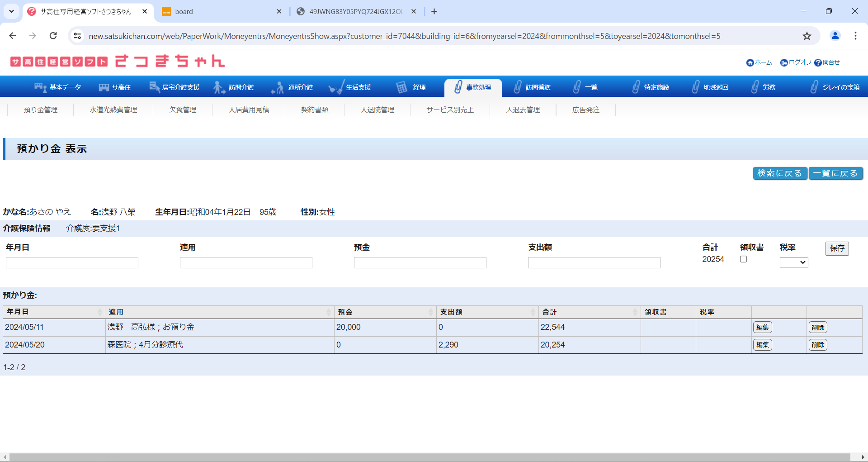Click the horizontal scrollbar at bottom
The width and height of the screenshot is (868, 462).
(429, 457)
